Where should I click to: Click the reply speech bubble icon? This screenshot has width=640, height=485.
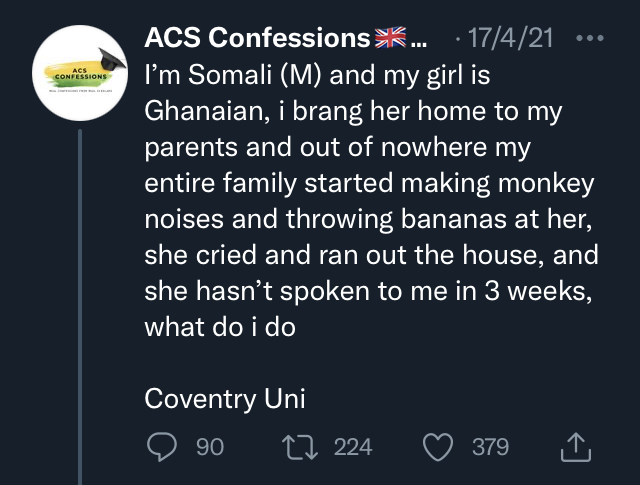161,447
